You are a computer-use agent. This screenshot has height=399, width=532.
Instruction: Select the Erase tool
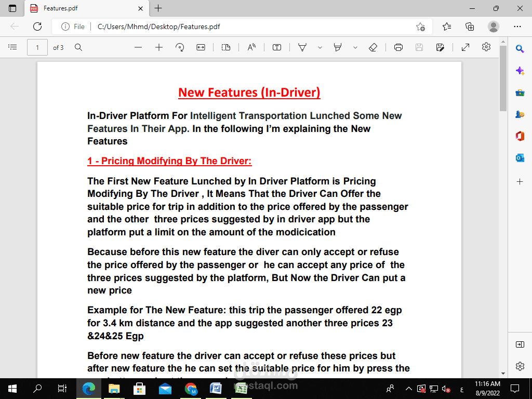(373, 47)
